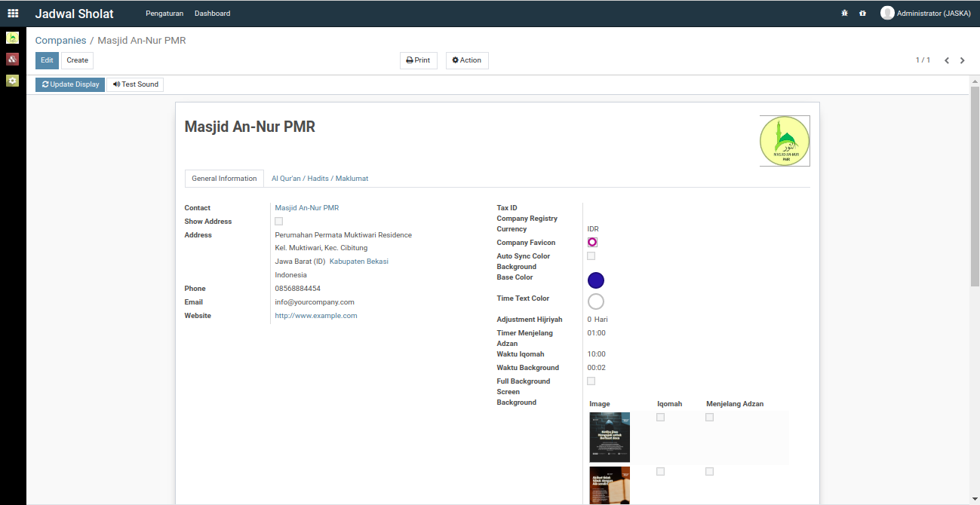Toggle the Show Address checkbox
Image resolution: width=980 pixels, height=505 pixels.
(278, 222)
